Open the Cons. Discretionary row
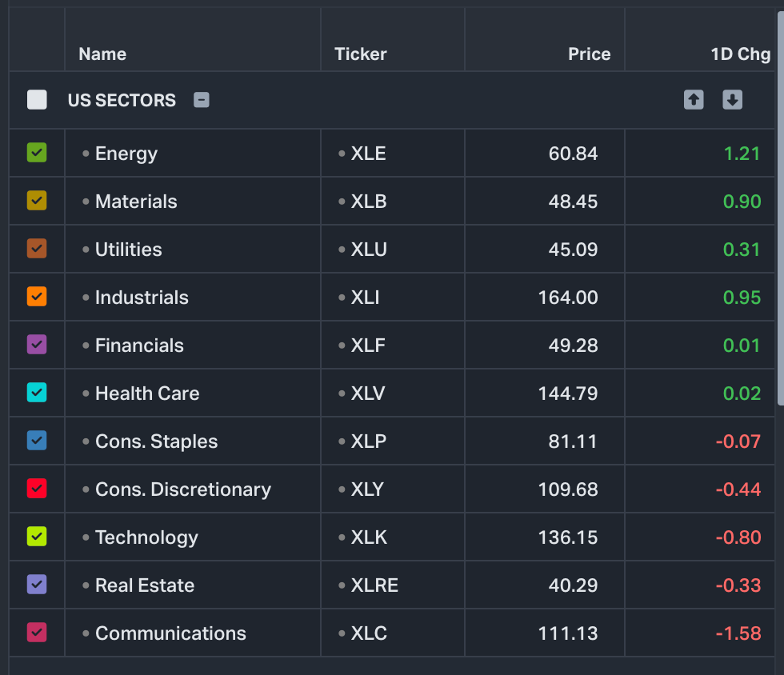The width and height of the screenshot is (784, 675). [x=183, y=489]
